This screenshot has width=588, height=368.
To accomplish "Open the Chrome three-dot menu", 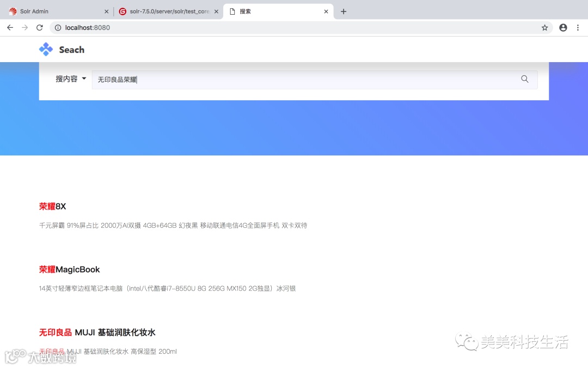I will point(578,27).
